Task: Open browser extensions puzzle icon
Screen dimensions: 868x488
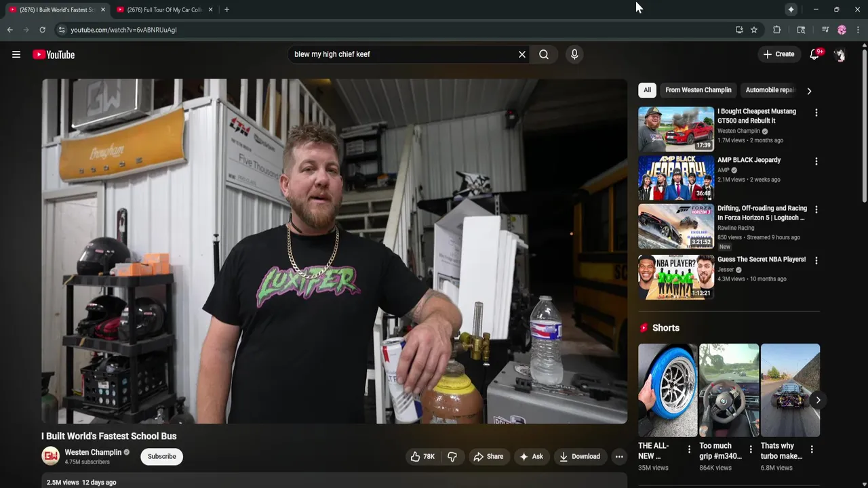Action: [x=777, y=30]
